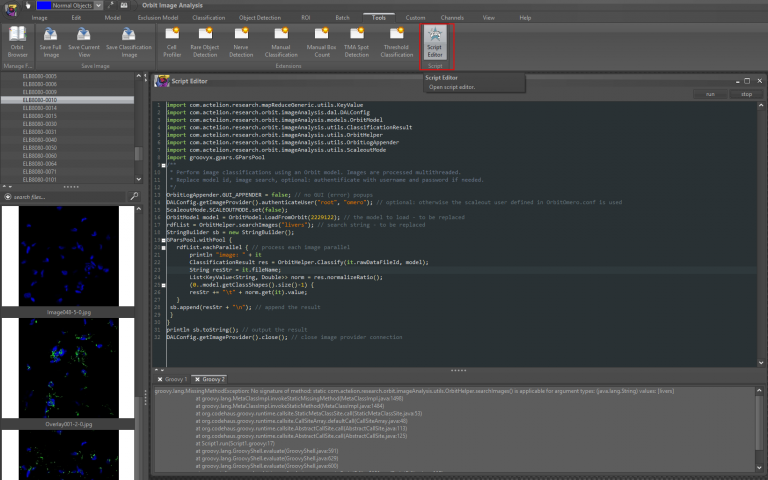Open thumbnail Image048-5-0.jpg

[x=69, y=256]
